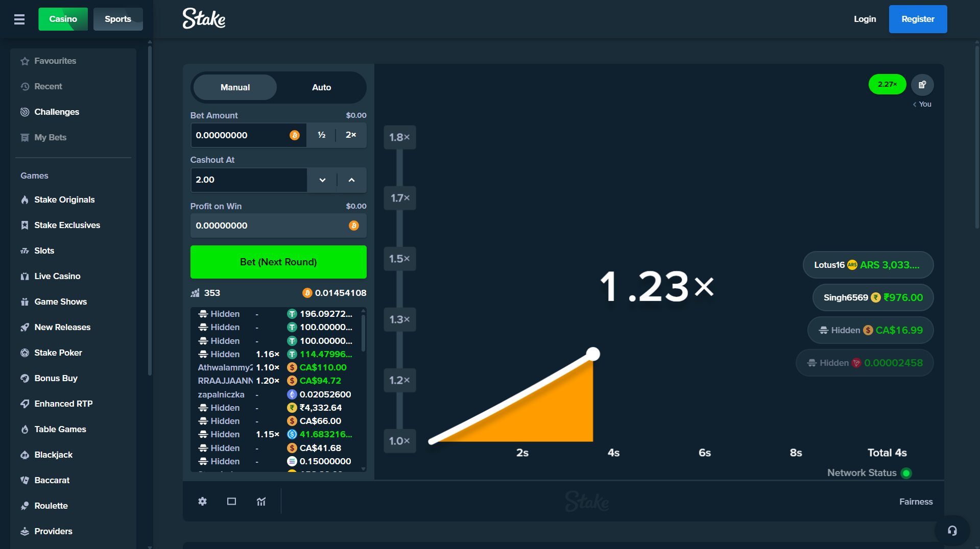Click RRAAJJAANN CA$94.72 bet row
Image resolution: width=980 pixels, height=549 pixels.
point(275,381)
